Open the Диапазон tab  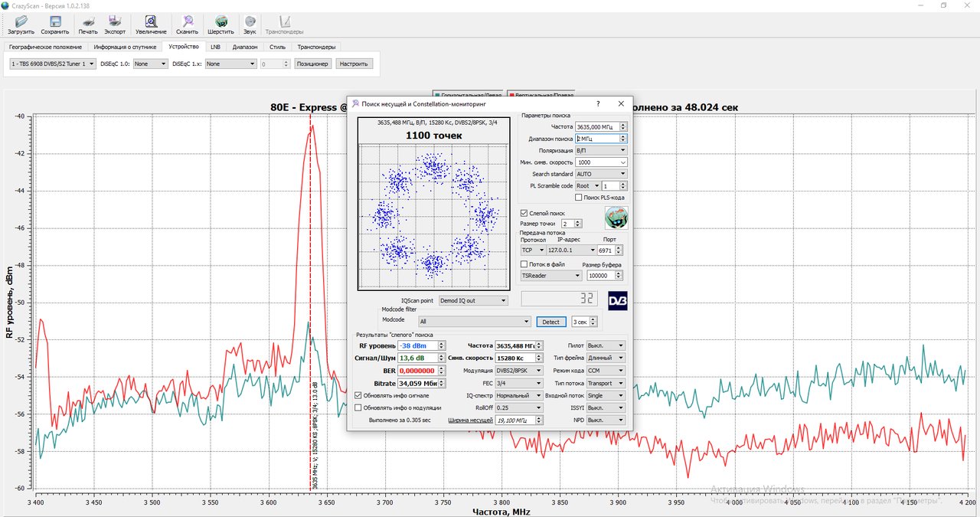pyautogui.click(x=245, y=47)
